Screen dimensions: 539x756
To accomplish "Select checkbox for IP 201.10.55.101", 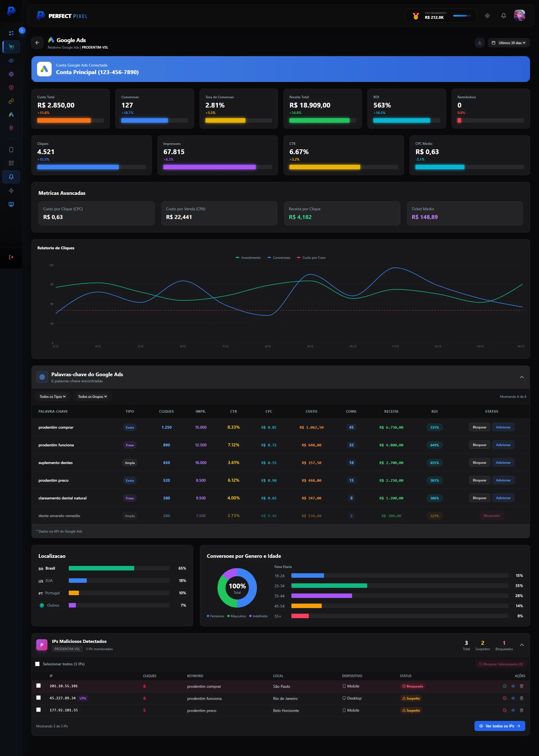I will click(x=38, y=686).
